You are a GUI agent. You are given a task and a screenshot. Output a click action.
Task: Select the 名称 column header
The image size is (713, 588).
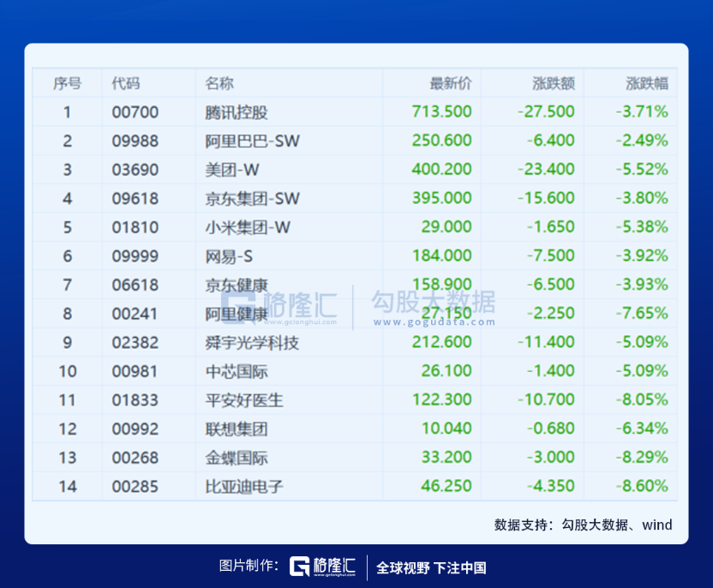click(x=219, y=83)
